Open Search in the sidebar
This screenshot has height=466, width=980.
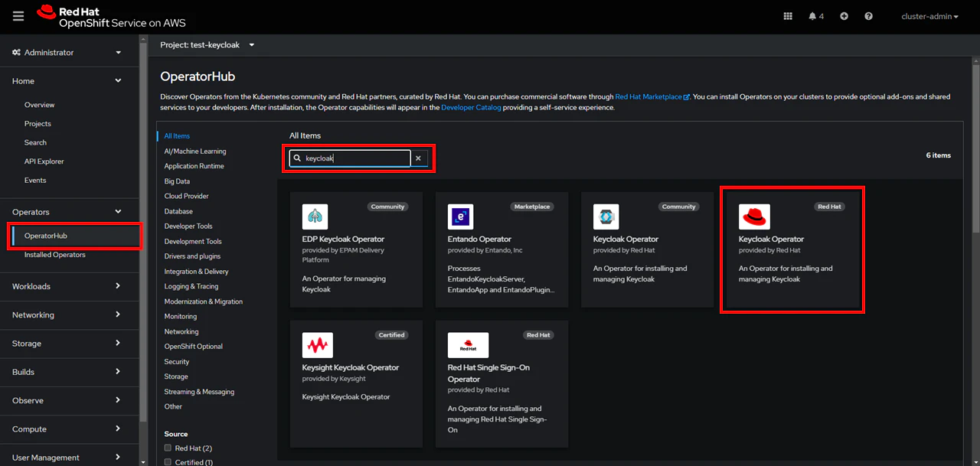[x=35, y=142]
